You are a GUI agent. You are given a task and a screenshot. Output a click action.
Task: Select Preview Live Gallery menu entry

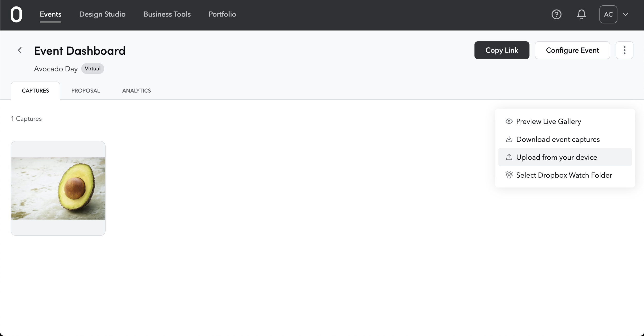(565, 121)
